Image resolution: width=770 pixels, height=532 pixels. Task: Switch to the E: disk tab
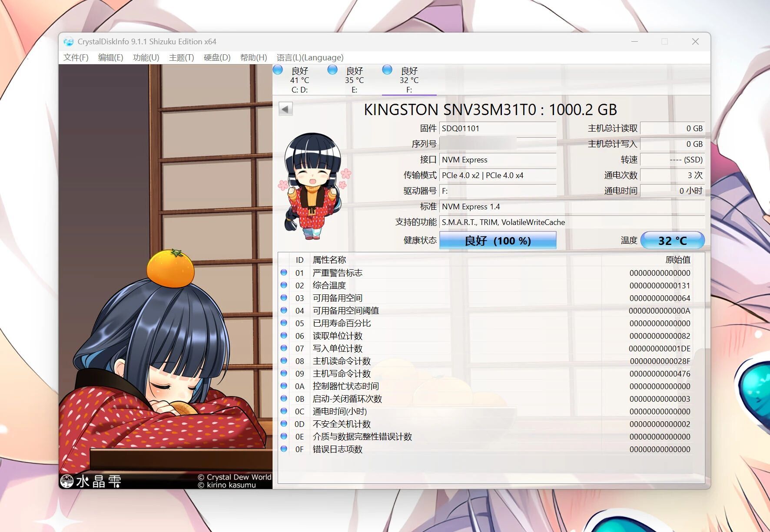pos(355,79)
